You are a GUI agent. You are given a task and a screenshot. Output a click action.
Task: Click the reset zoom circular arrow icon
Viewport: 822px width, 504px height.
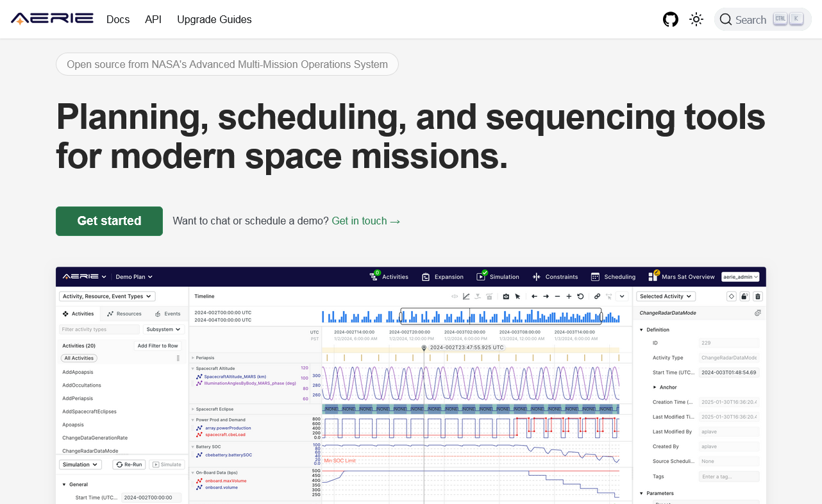[580, 296]
